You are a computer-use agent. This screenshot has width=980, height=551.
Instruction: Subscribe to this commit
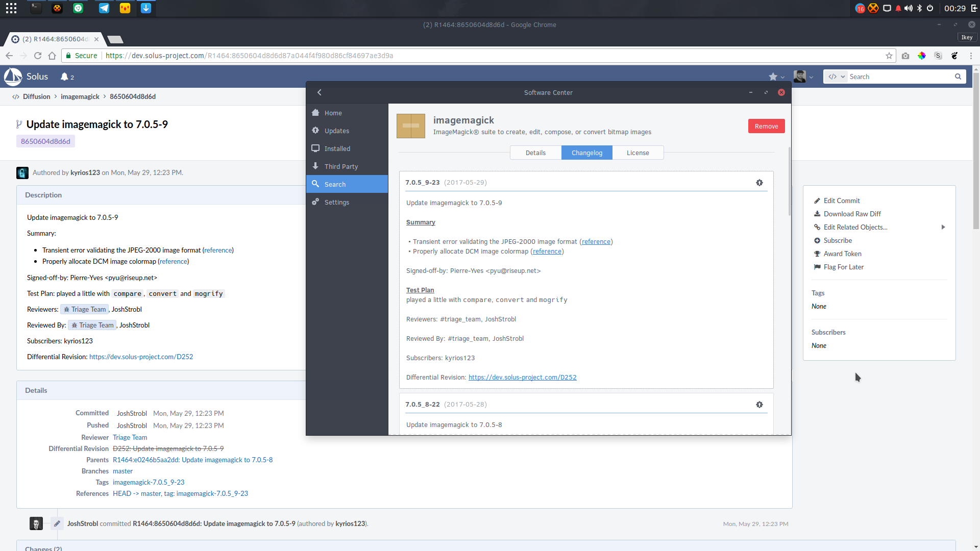click(x=838, y=240)
